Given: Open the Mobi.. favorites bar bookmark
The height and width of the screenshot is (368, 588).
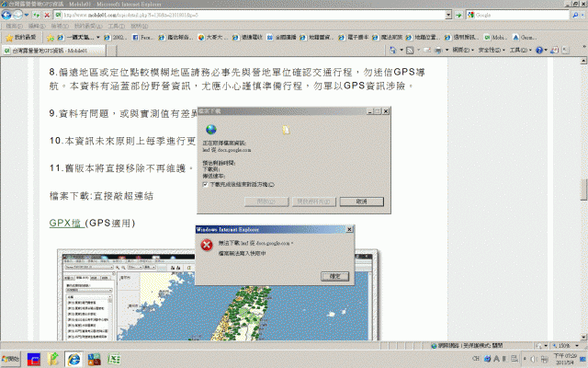Looking at the screenshot, I should 495,38.
